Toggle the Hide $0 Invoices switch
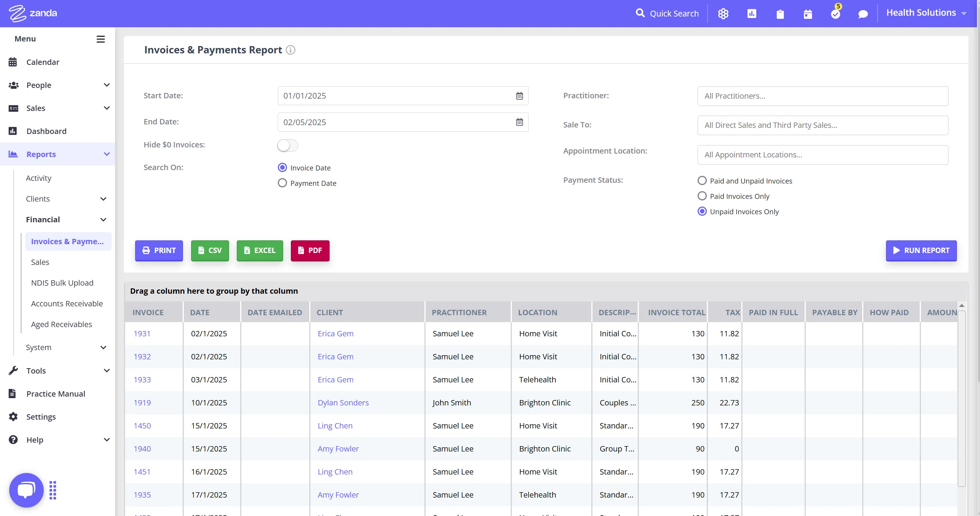 287,145
